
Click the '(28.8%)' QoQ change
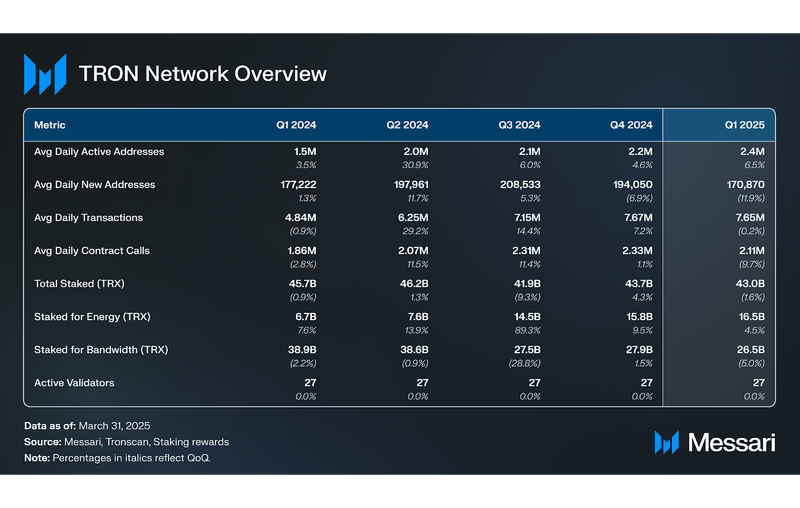point(524,364)
